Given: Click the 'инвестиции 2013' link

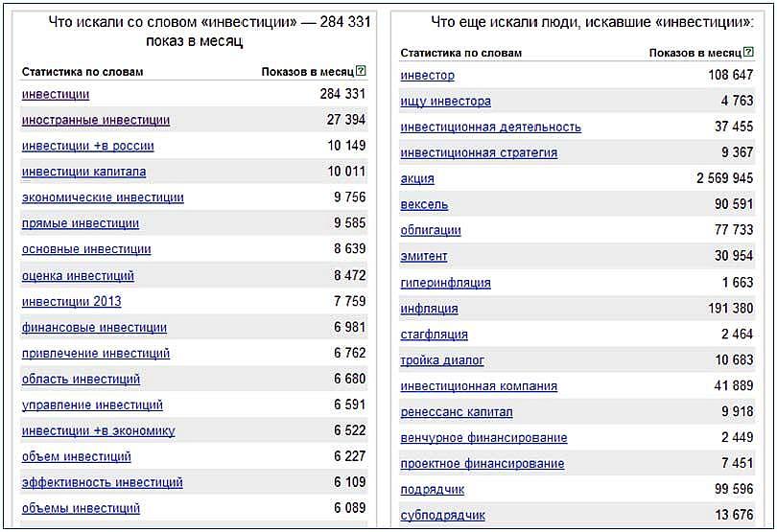Looking at the screenshot, I should pyautogui.click(x=72, y=301).
